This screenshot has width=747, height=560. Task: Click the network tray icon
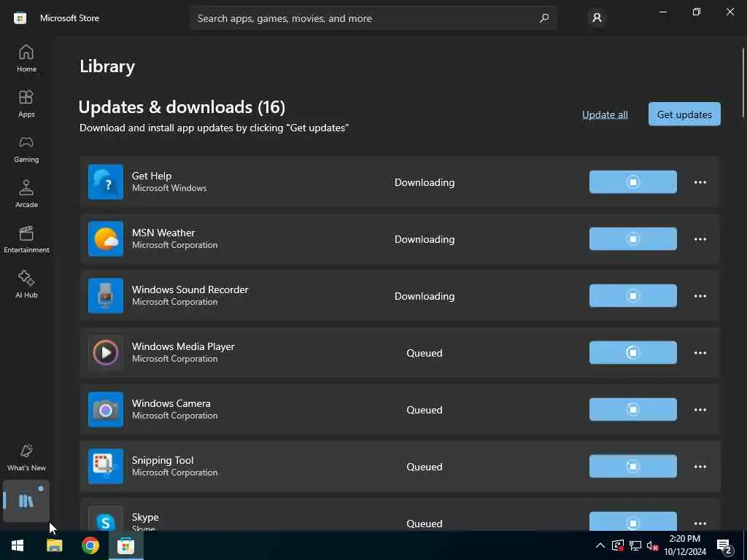(635, 545)
